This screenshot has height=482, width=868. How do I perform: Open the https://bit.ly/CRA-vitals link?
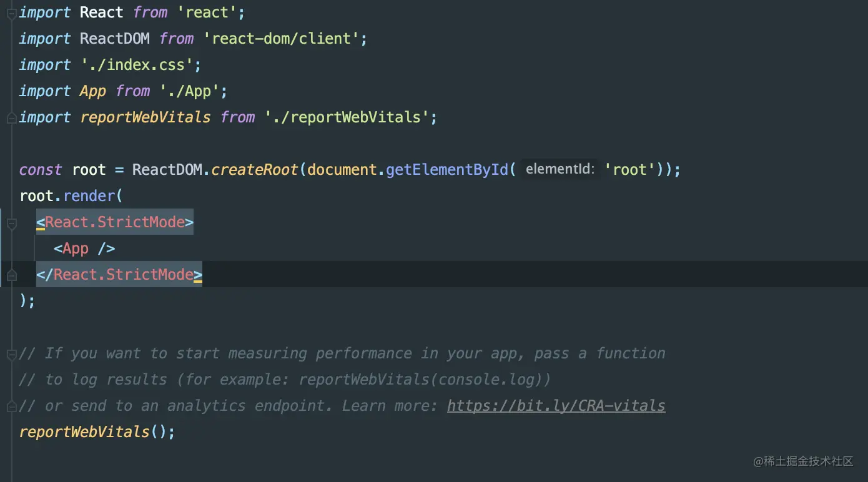[x=556, y=406]
